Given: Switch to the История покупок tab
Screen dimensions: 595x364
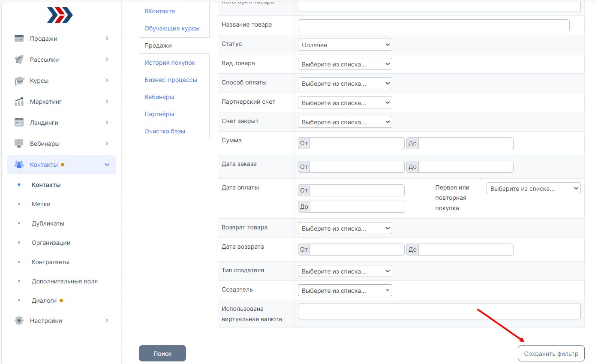Looking at the screenshot, I should tap(170, 63).
